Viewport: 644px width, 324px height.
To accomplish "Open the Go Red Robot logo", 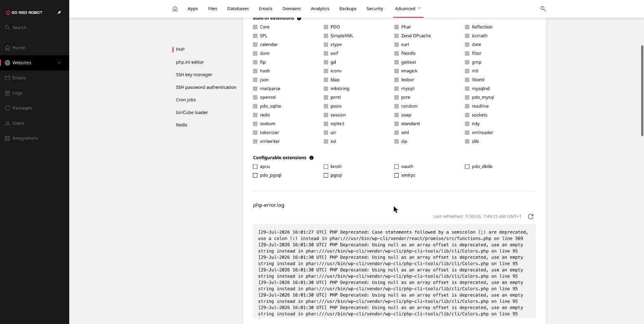I will 24,12.
